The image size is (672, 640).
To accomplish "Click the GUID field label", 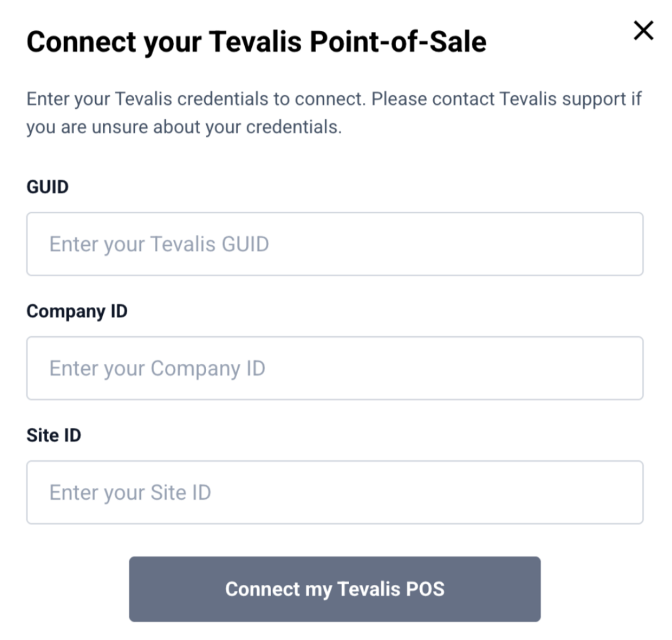I will pyautogui.click(x=47, y=187).
